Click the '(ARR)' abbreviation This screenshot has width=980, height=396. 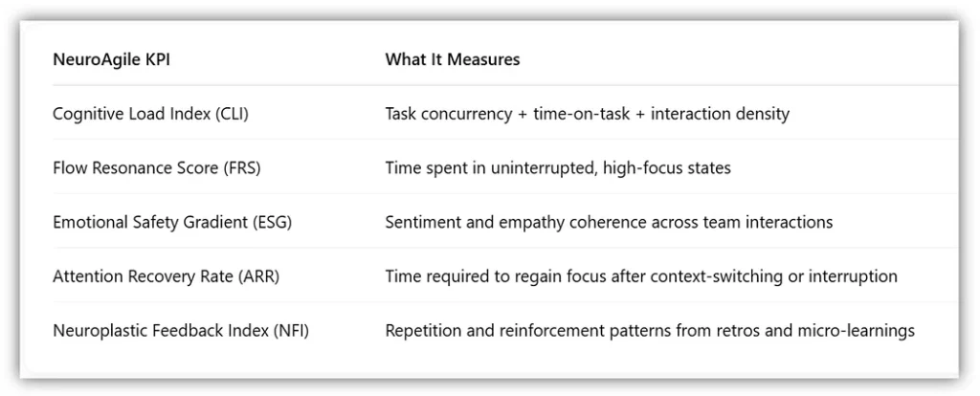tap(257, 276)
